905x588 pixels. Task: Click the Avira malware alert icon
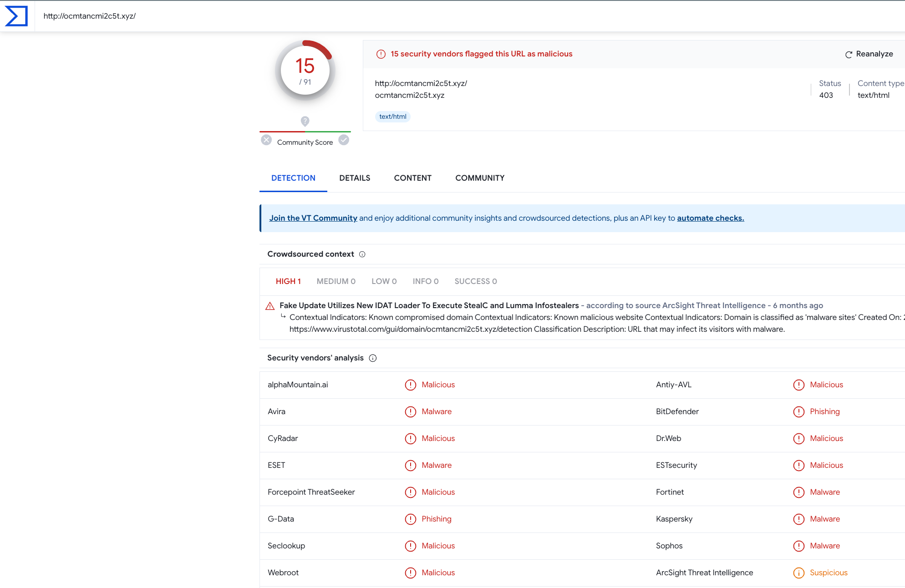pyautogui.click(x=411, y=412)
